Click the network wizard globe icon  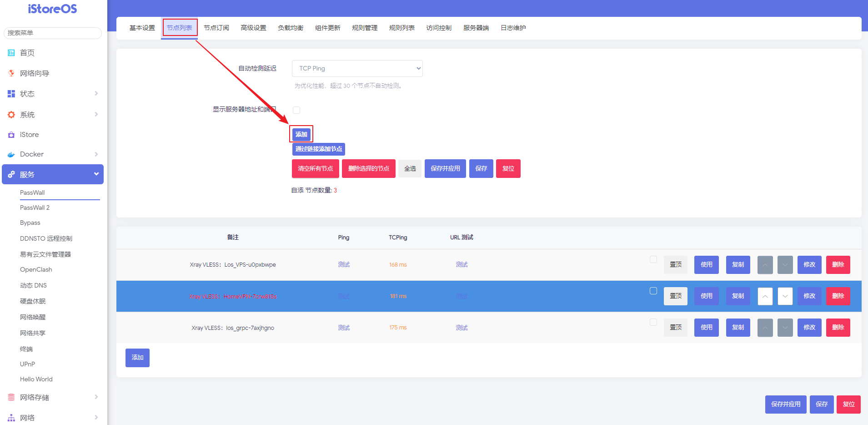pyautogui.click(x=11, y=73)
